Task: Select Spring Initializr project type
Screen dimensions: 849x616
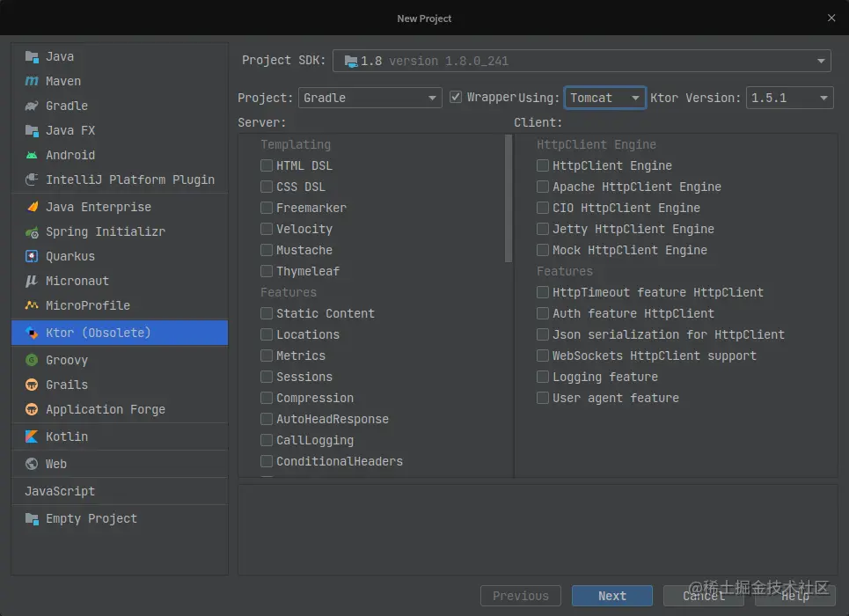Action: (x=120, y=232)
